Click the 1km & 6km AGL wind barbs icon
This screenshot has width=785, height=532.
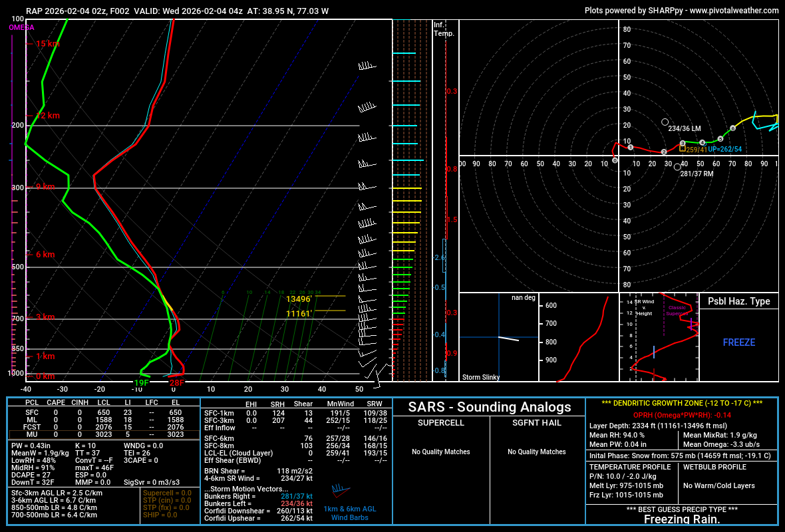341,491
